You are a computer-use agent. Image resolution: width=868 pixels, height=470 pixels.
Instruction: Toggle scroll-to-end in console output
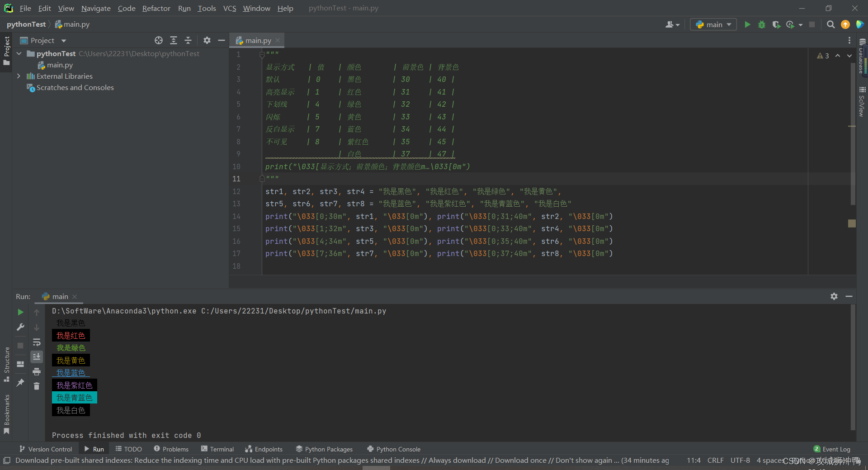pyautogui.click(x=37, y=357)
